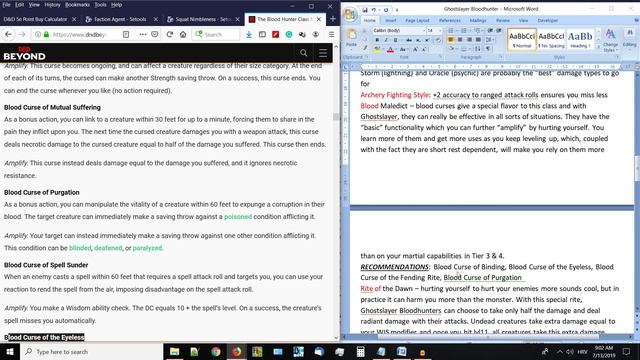Image resolution: width=640 pixels, height=360 pixels.
Task: Select Align Text Left in Word
Action: coord(451,40)
